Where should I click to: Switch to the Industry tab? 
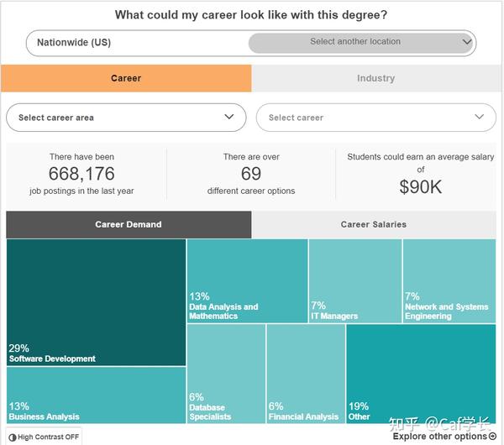click(x=376, y=78)
